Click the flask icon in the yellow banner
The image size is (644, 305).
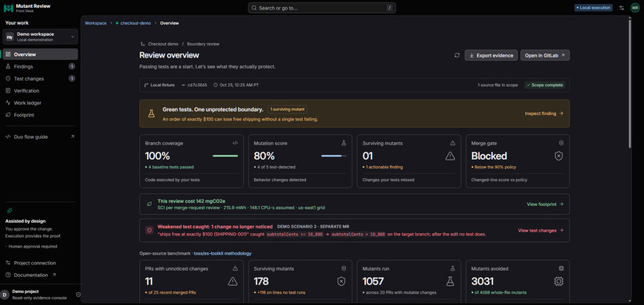[151, 113]
